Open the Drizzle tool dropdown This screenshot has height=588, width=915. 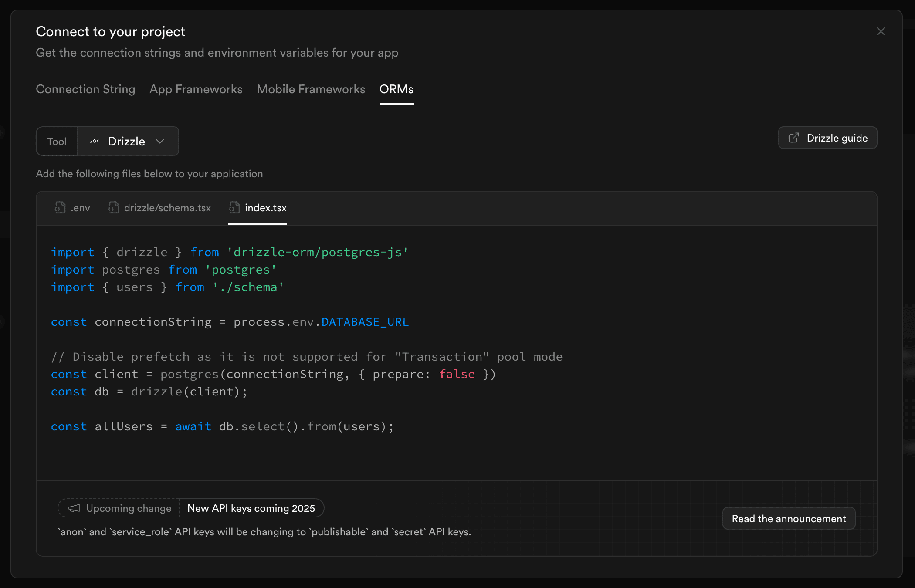pyautogui.click(x=128, y=141)
